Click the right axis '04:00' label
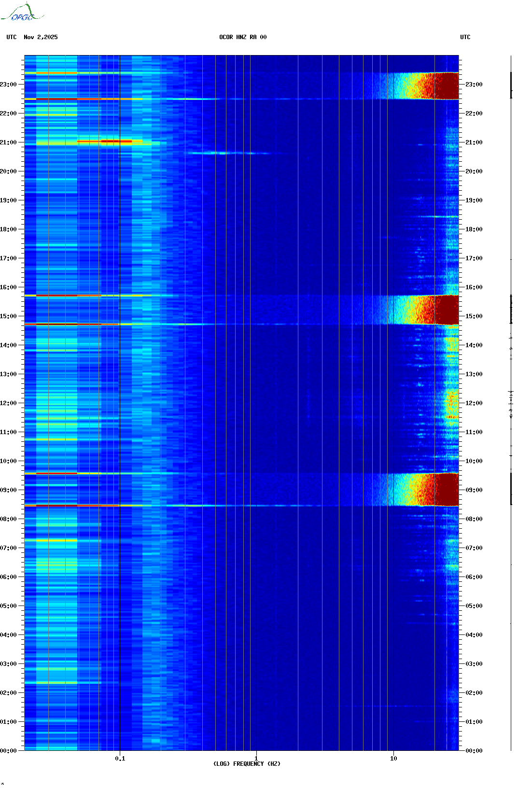Viewport: 532px width, 789px height. pos(474,635)
